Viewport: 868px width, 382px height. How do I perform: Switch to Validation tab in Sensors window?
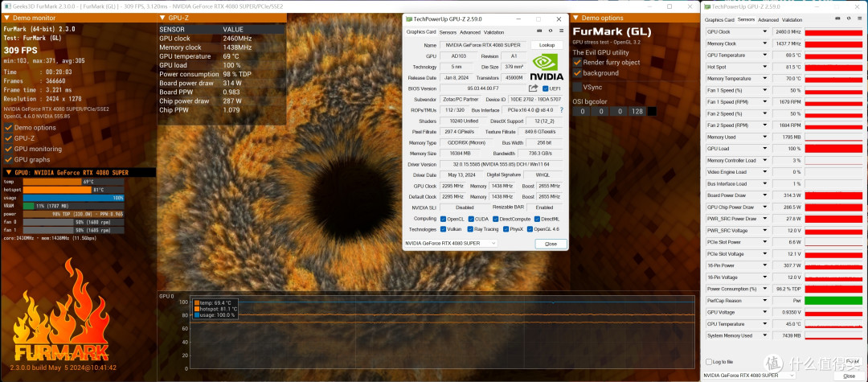(792, 20)
